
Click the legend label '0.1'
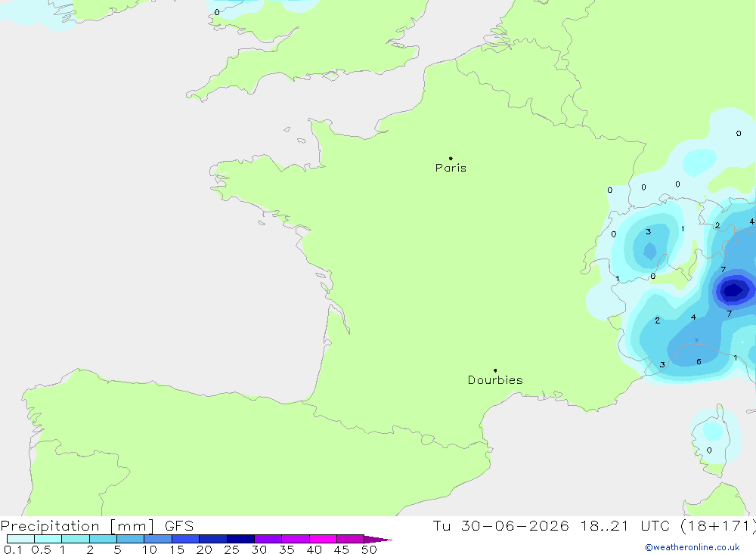coord(13,549)
